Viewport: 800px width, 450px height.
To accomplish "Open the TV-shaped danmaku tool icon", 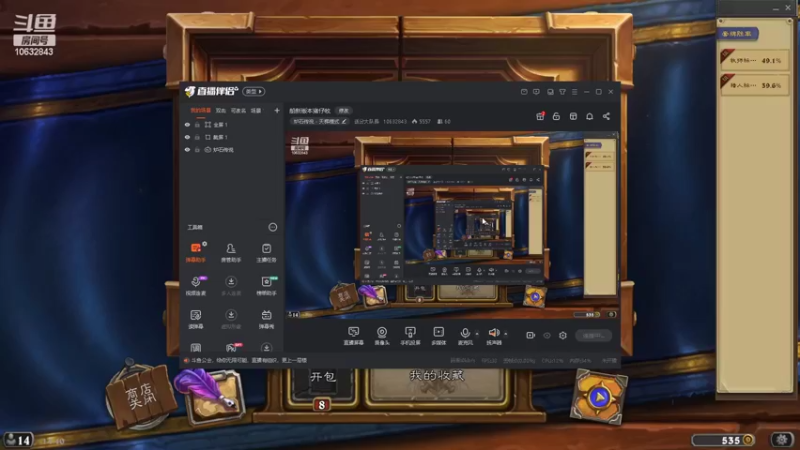I will click(x=266, y=319).
